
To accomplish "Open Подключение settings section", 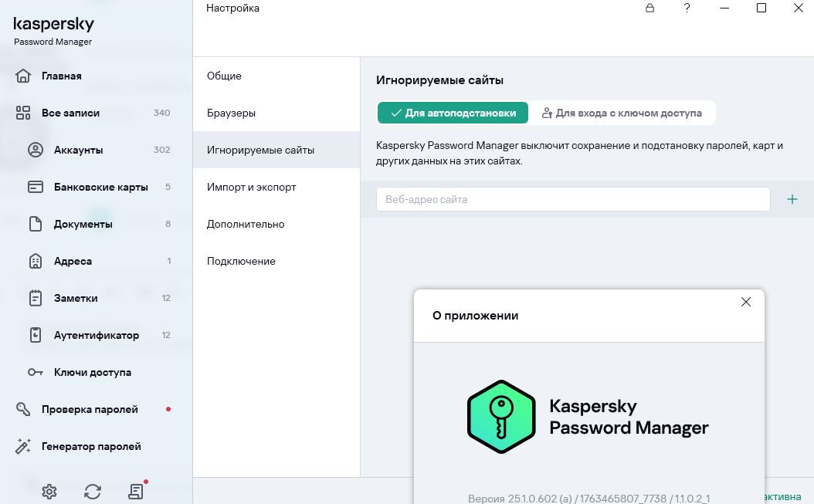I will pyautogui.click(x=241, y=261).
